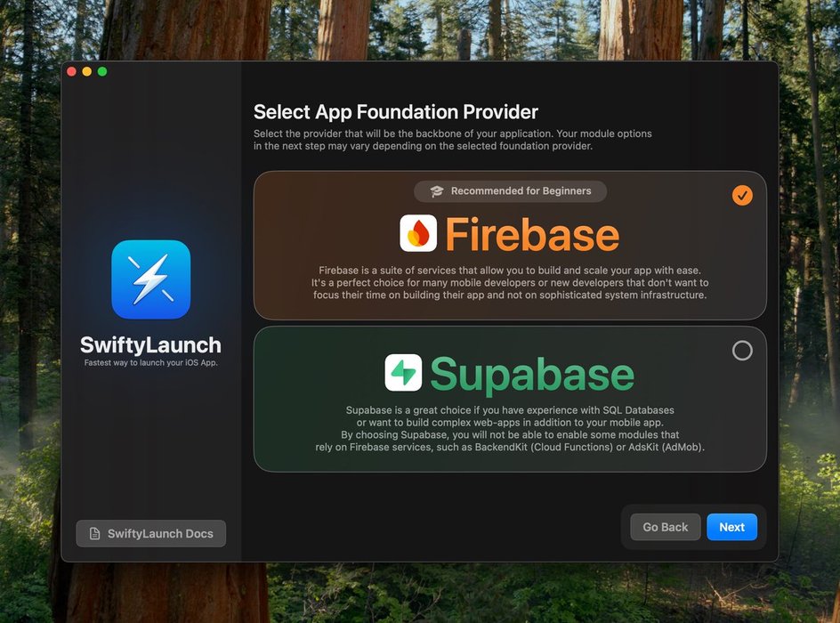Image resolution: width=840 pixels, height=623 pixels.
Task: Click the graduation cap icon in the beginners badge
Action: (x=437, y=191)
